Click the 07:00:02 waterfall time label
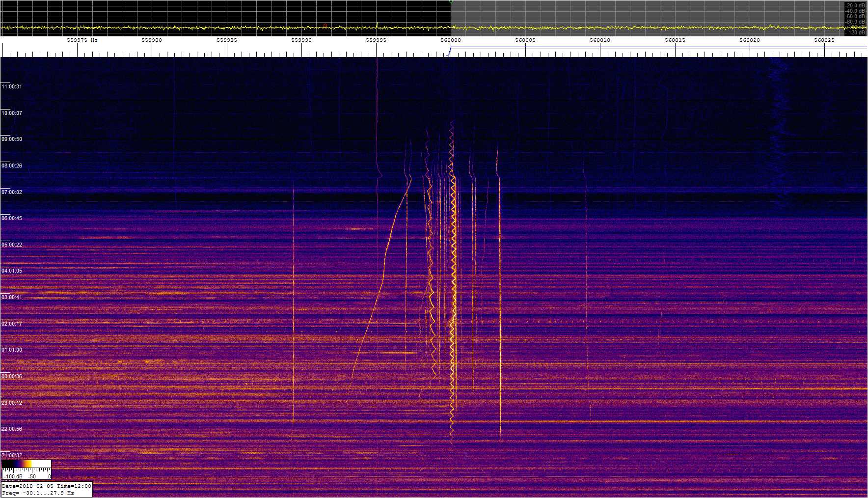The image size is (868, 498). [x=12, y=192]
